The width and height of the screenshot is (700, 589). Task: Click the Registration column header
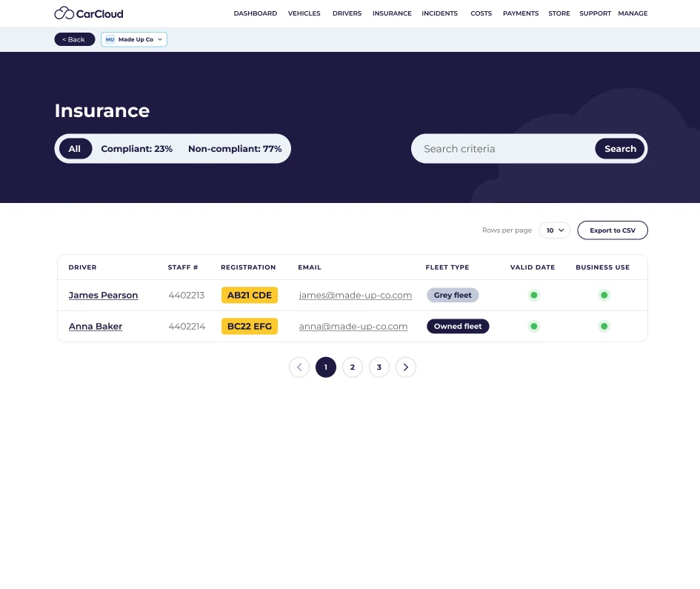click(248, 267)
